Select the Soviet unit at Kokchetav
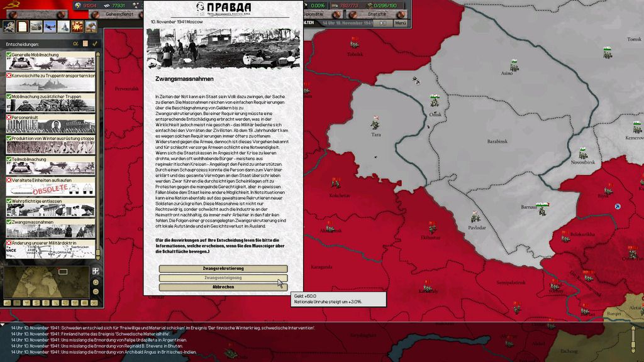This screenshot has height=362, width=644. tap(336, 183)
